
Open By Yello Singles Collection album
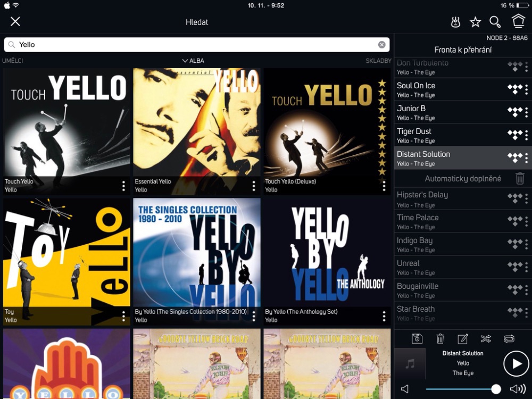pyautogui.click(x=197, y=262)
